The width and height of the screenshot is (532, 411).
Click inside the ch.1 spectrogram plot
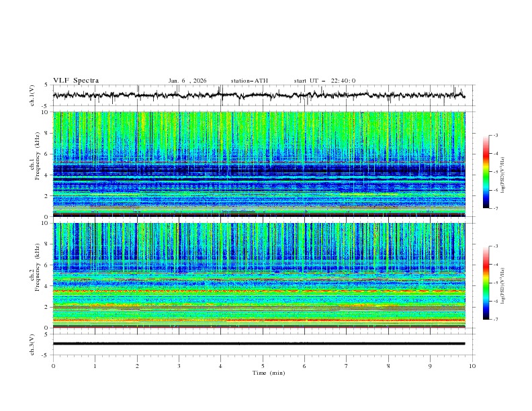(x=262, y=164)
